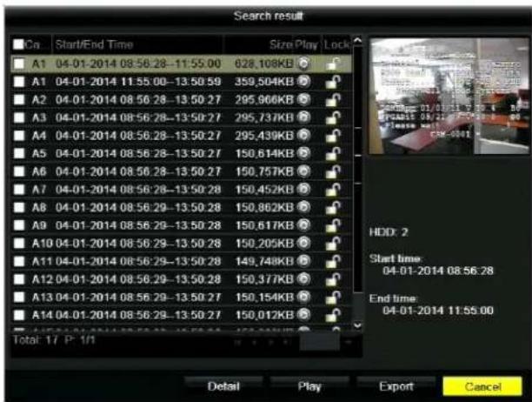The width and height of the screenshot is (532, 402).
Task: Click play icon for camera A14
Action: point(303,315)
